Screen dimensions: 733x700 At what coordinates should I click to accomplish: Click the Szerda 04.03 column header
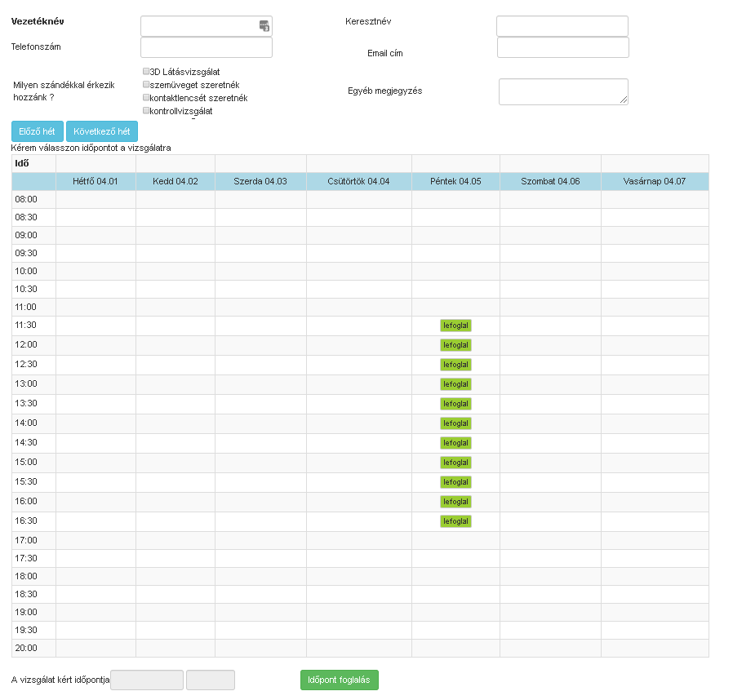(x=260, y=181)
